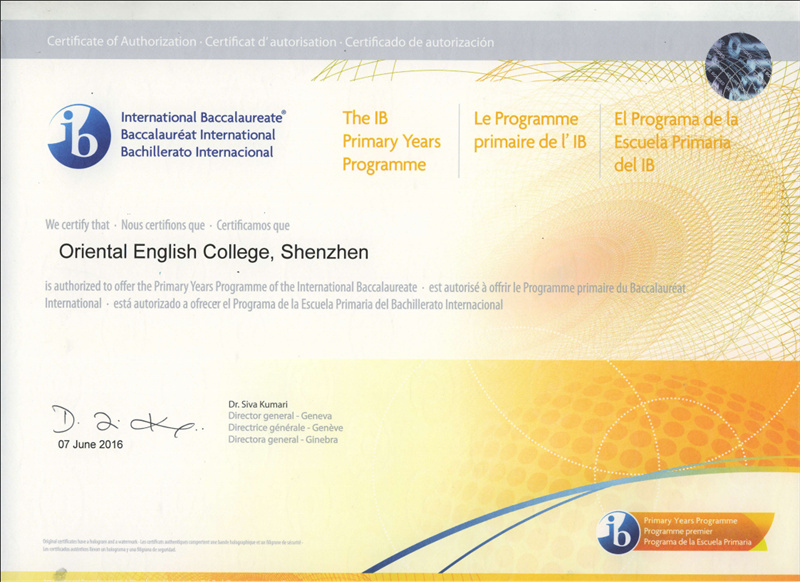Click the English sentence 'is authorized to offer the Primary Years Programme'

click(231, 287)
